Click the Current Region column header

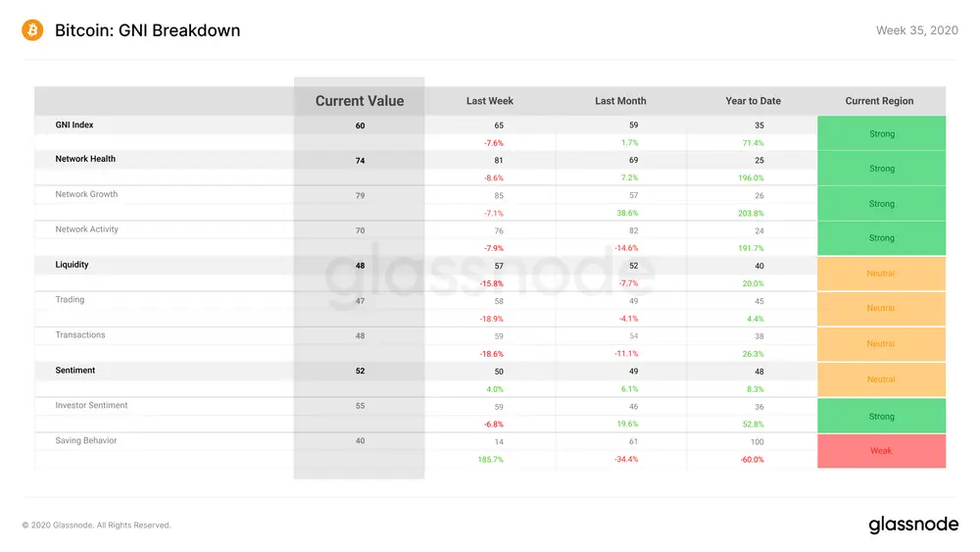(x=879, y=101)
